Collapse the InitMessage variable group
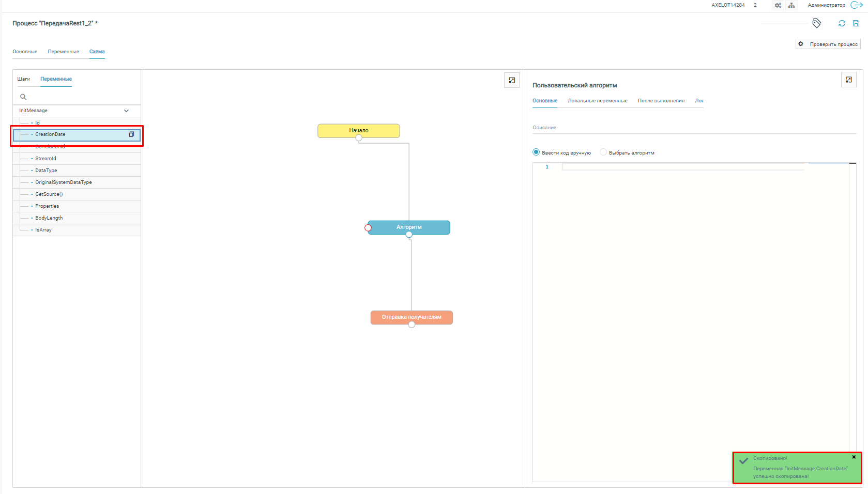The image size is (868, 494). point(126,111)
